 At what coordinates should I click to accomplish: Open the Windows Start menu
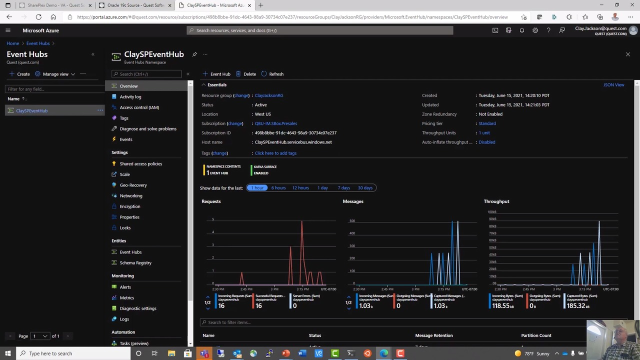[x=8, y=353]
